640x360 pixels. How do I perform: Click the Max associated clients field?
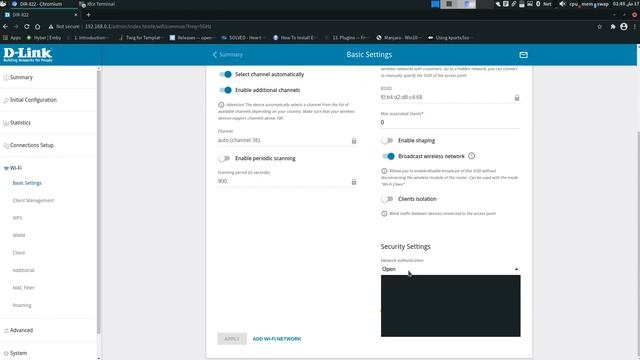point(450,122)
